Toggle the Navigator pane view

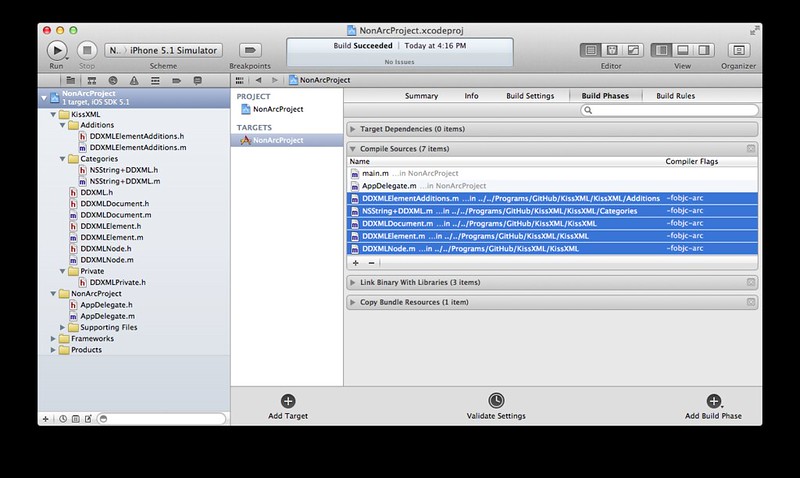(661, 50)
